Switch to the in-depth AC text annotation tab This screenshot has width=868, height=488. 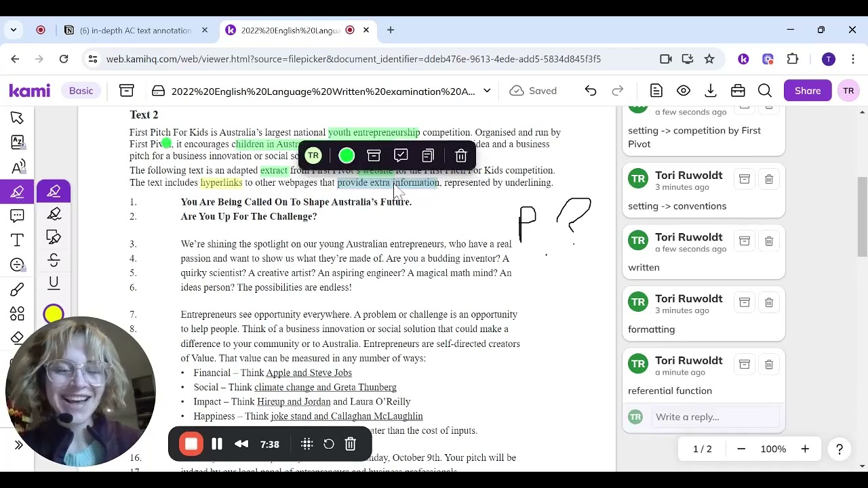(136, 30)
